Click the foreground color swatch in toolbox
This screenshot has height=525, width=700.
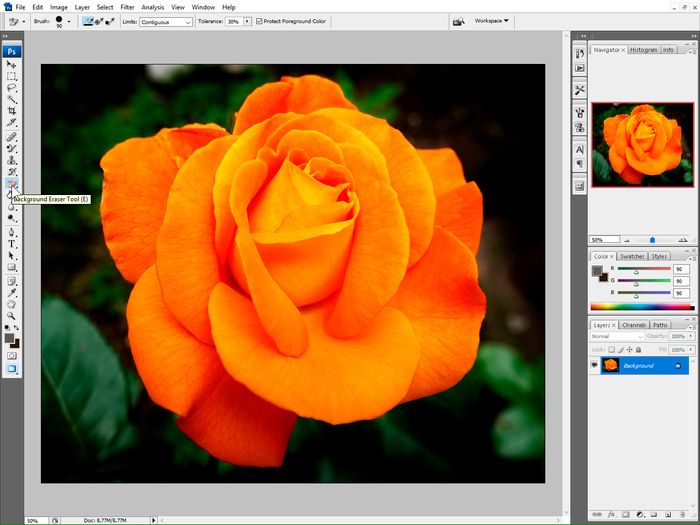[x=10, y=338]
